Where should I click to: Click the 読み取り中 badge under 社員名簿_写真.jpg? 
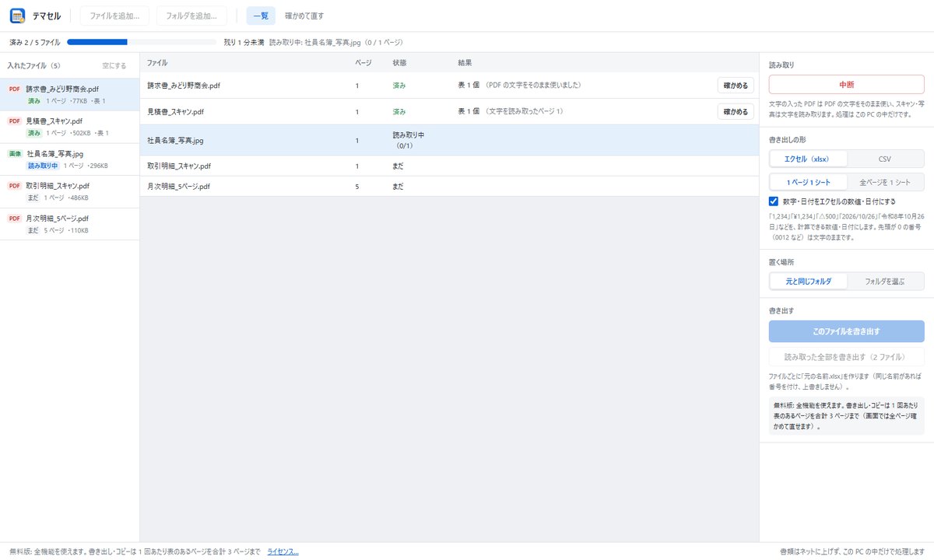44,166
